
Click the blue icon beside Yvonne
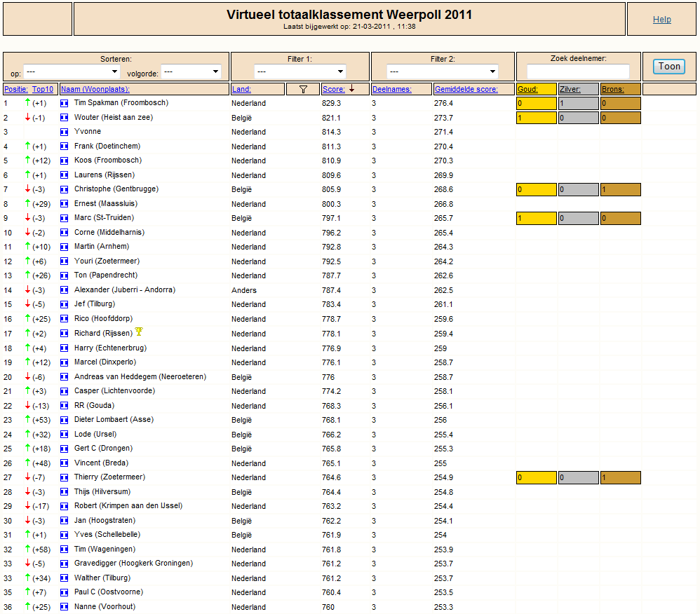pos(65,132)
